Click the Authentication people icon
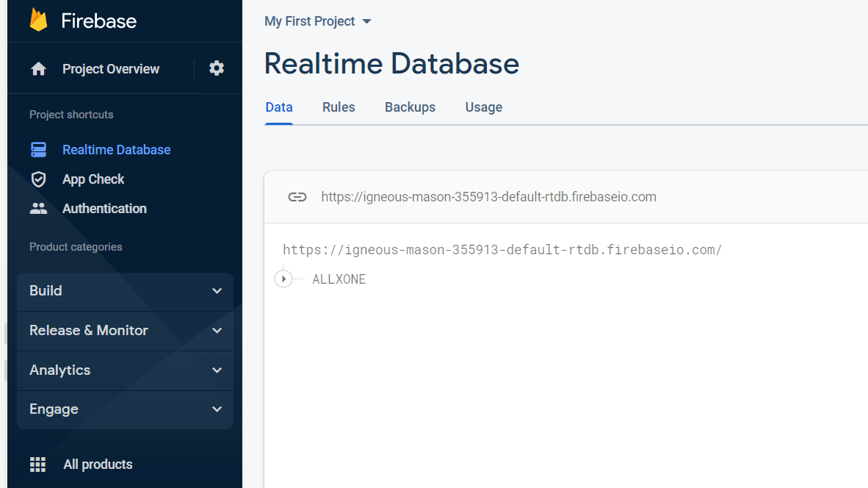 (x=38, y=208)
